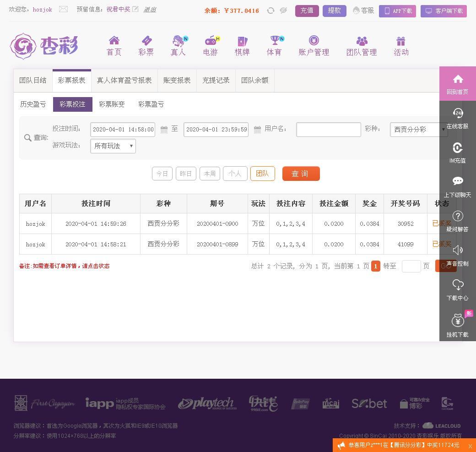Switch to the 彩票盈亏 sub-tab
476x452 pixels.
pos(151,104)
